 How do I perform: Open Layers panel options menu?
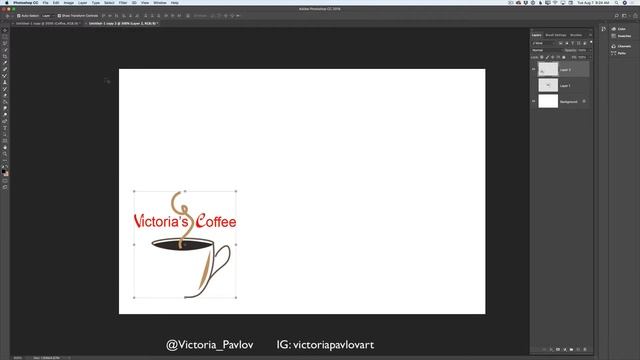coord(590,35)
